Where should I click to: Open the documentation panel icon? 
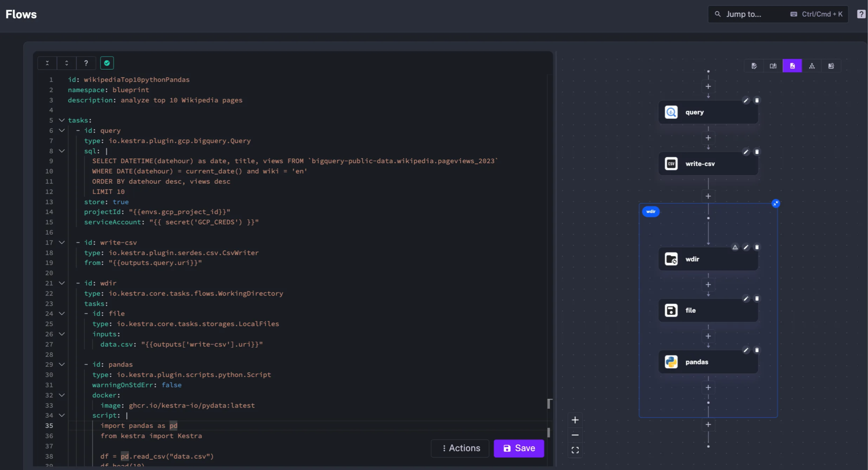(x=773, y=66)
